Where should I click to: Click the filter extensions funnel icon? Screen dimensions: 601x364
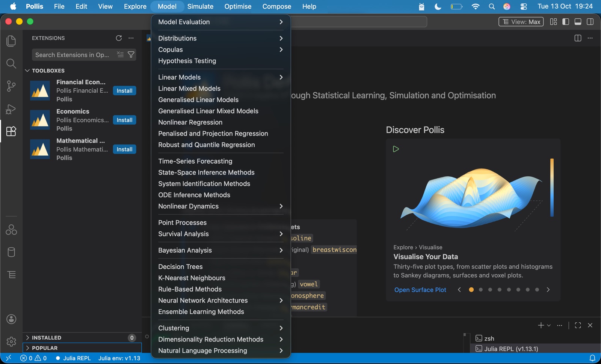[131, 55]
